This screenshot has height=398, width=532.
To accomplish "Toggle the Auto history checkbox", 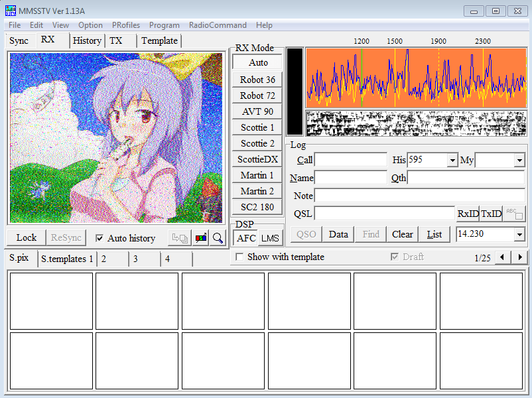I will point(100,238).
